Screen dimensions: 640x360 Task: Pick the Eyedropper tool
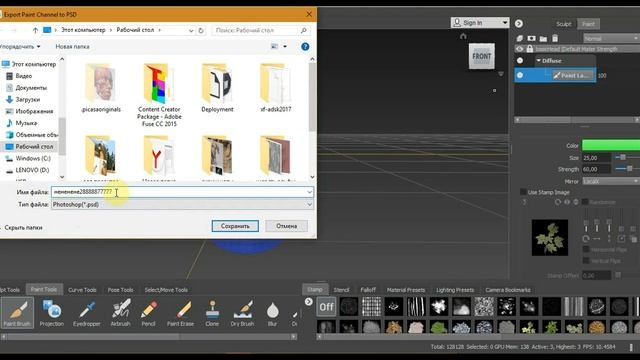(x=87, y=313)
